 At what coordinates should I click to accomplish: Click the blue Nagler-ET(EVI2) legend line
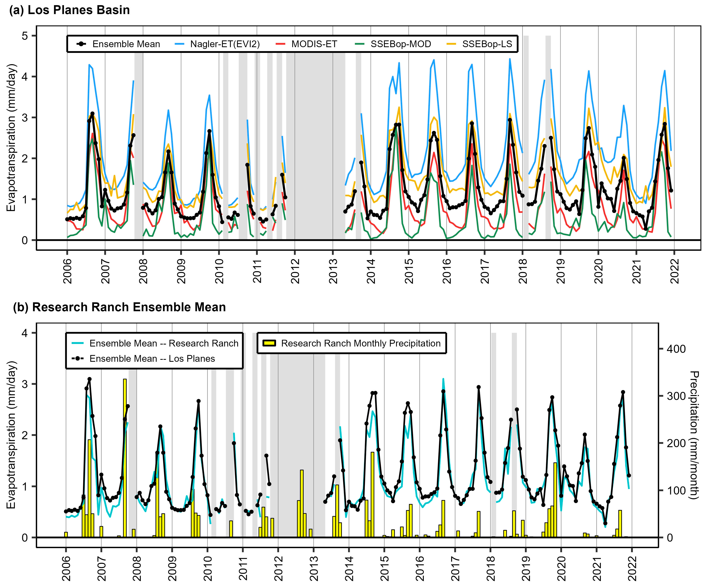coord(180,44)
